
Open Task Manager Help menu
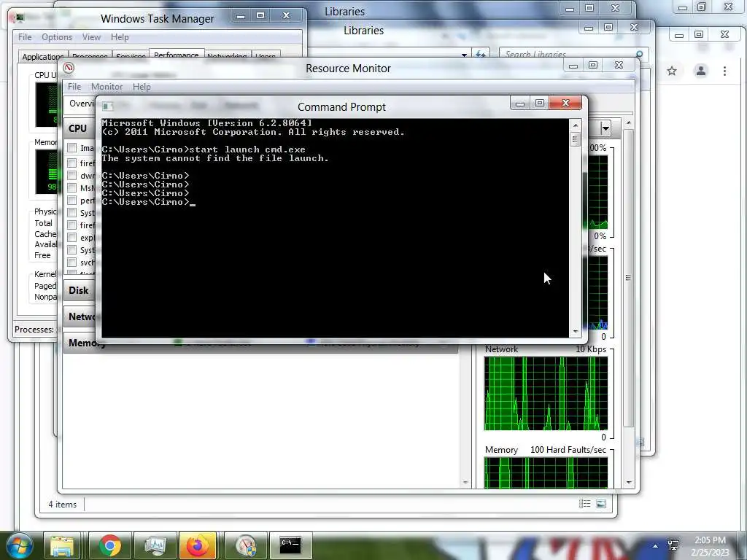pyautogui.click(x=120, y=37)
